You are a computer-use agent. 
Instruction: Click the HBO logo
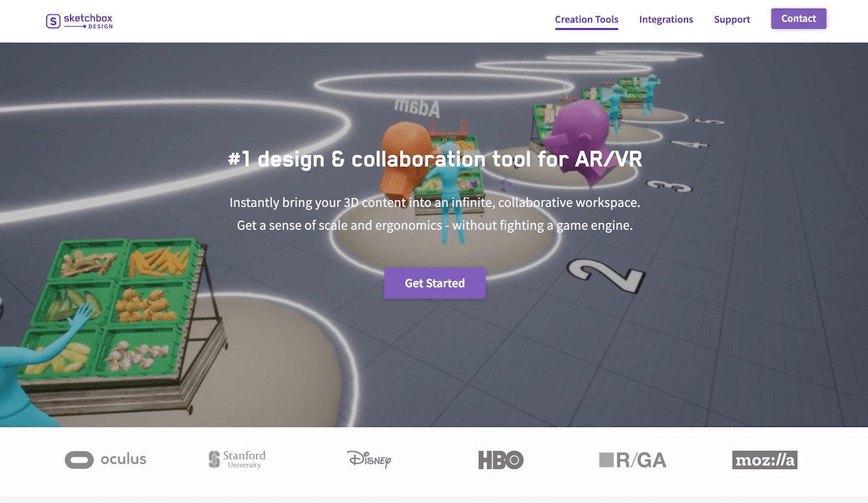click(501, 460)
